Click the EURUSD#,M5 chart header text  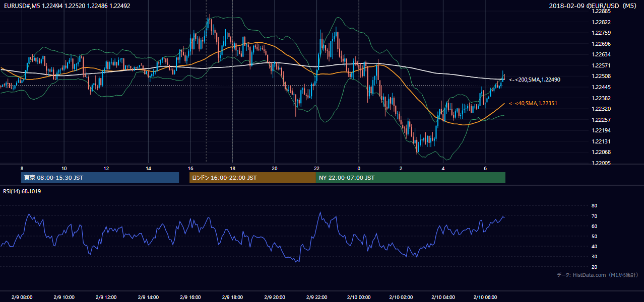point(66,6)
